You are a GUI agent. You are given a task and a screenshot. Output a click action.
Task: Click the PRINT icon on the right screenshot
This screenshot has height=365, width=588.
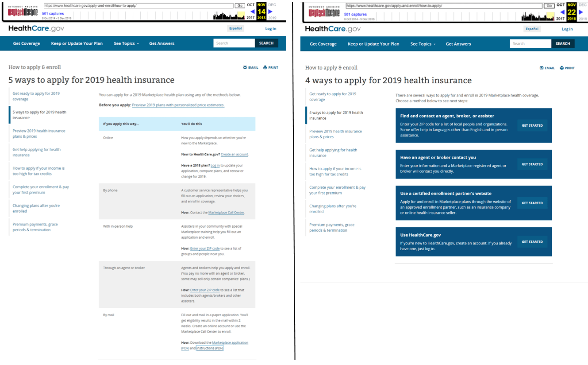(562, 68)
